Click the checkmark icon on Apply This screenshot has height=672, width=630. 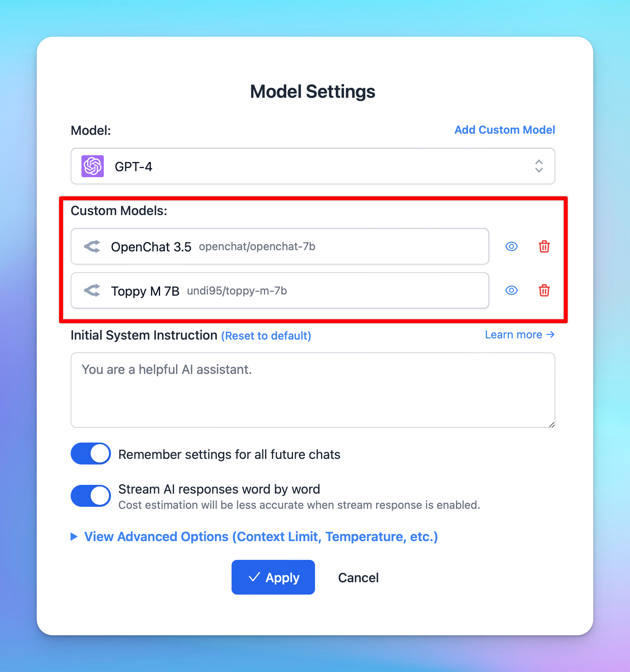(x=254, y=577)
